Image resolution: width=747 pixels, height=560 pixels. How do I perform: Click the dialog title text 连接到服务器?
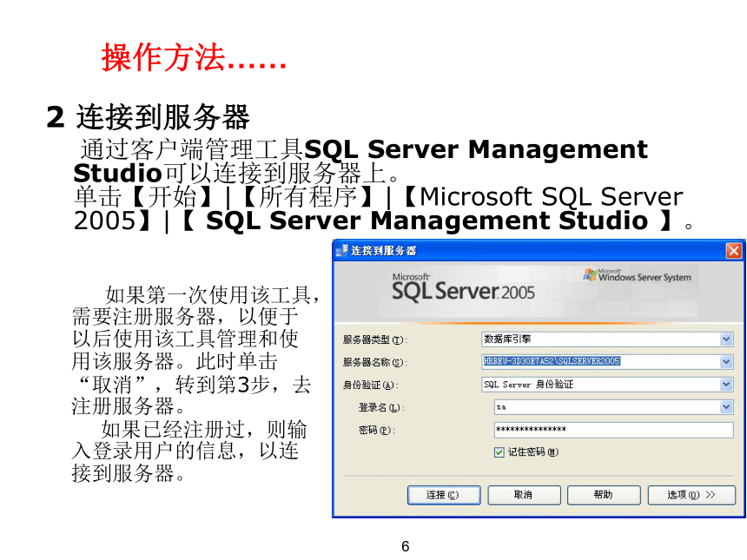(384, 250)
